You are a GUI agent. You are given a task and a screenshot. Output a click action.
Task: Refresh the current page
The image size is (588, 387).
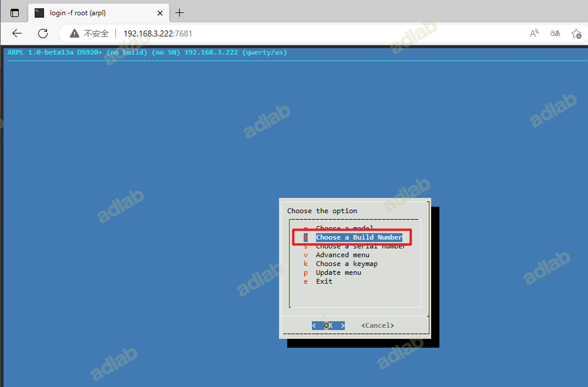[43, 33]
